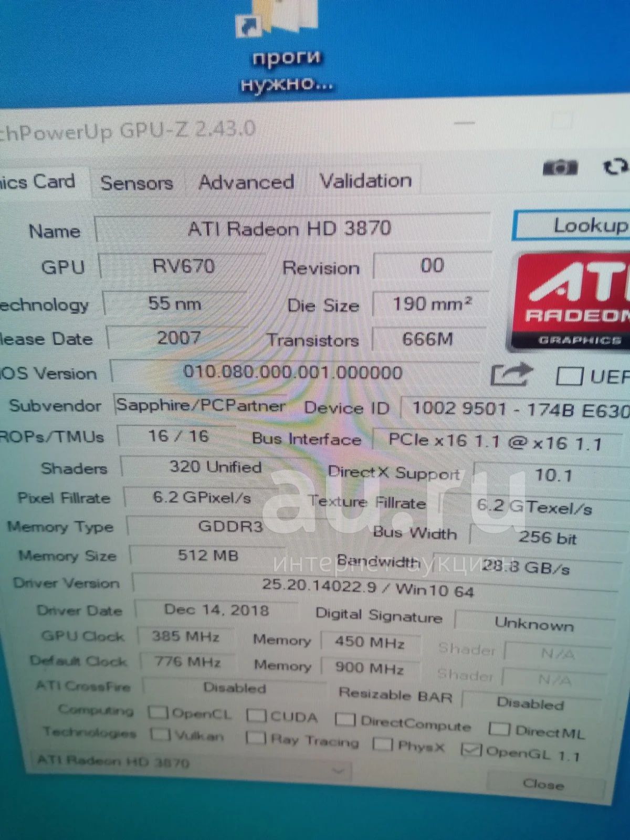Click the Bandwidth field showing 28.8 GB/s
Viewport: 630px width, 840px height.
click(527, 566)
